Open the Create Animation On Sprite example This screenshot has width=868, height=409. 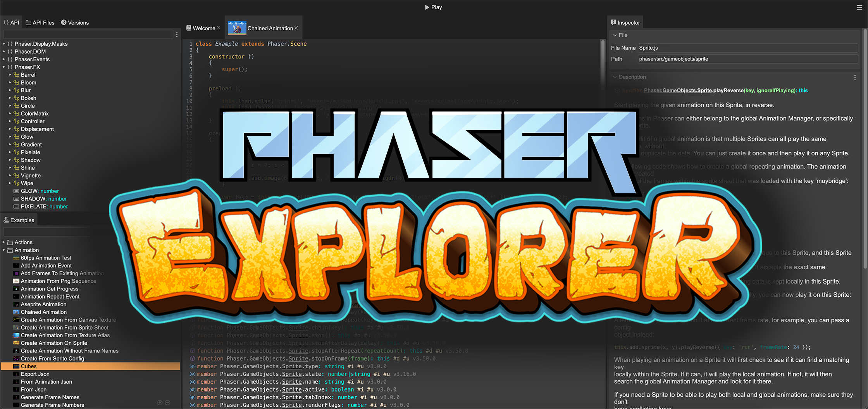point(54,343)
